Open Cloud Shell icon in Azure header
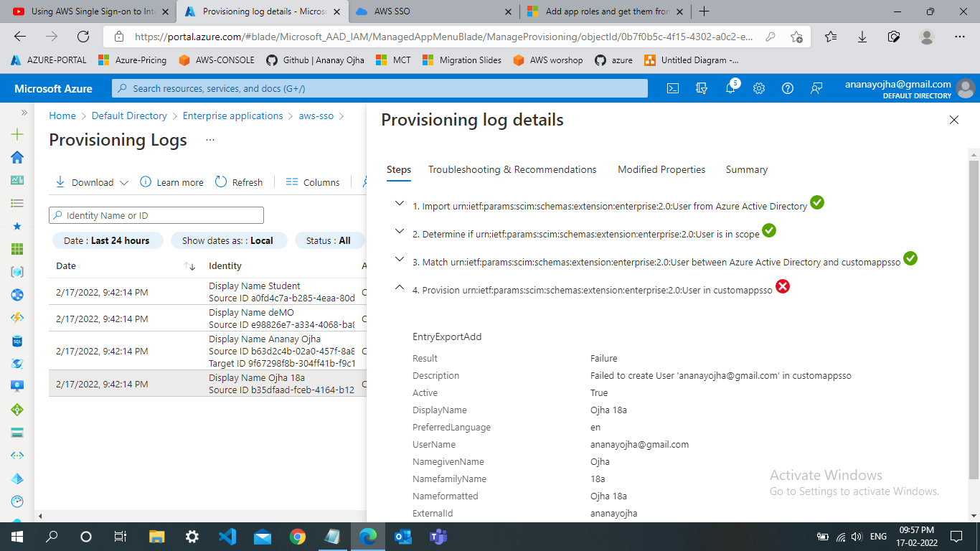This screenshot has width=980, height=551. (673, 88)
